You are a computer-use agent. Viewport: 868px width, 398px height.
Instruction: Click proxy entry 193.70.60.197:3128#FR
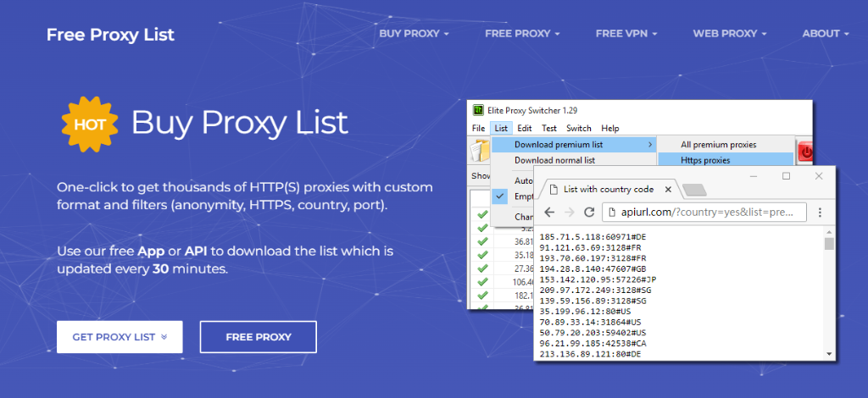(593, 258)
